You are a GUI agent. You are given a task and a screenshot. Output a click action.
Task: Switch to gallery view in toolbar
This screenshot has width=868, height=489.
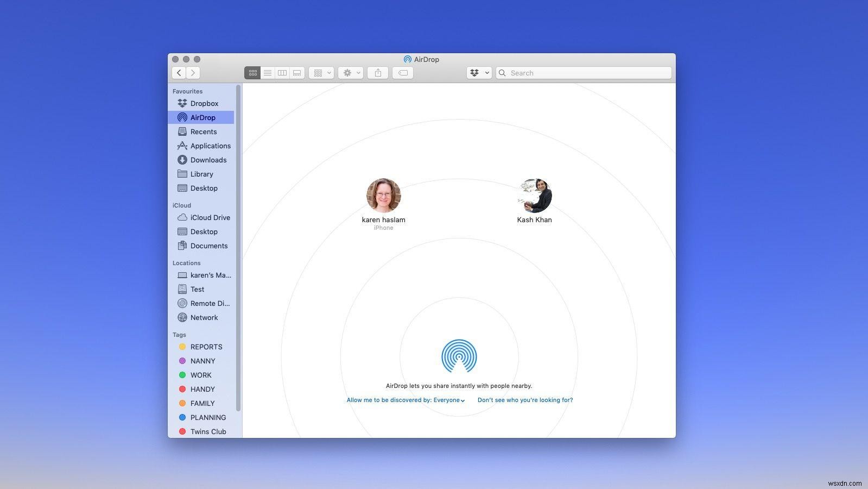(x=297, y=73)
